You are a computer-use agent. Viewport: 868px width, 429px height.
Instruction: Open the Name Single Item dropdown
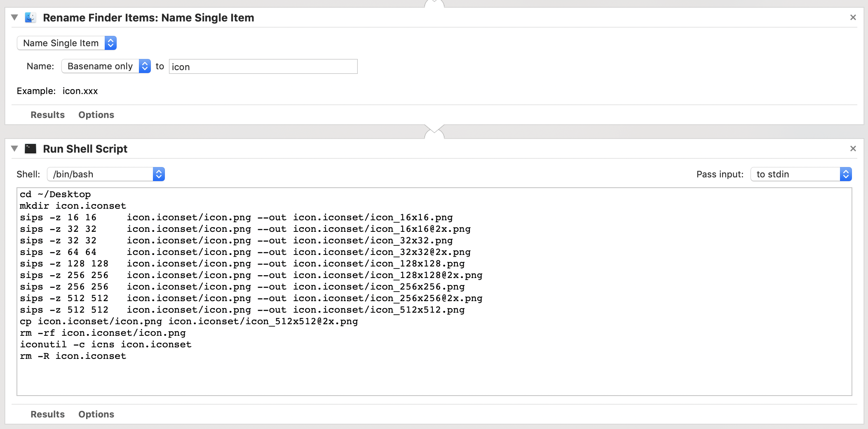(110, 42)
